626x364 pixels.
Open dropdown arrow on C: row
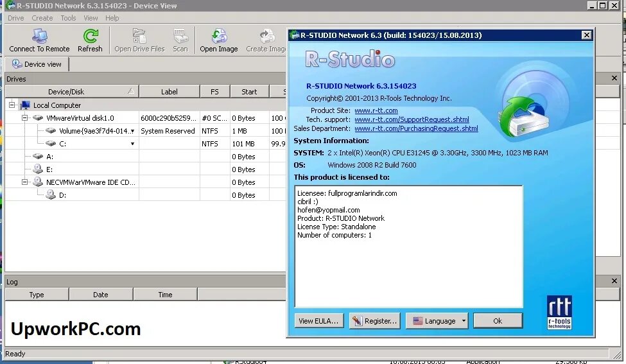point(132,144)
